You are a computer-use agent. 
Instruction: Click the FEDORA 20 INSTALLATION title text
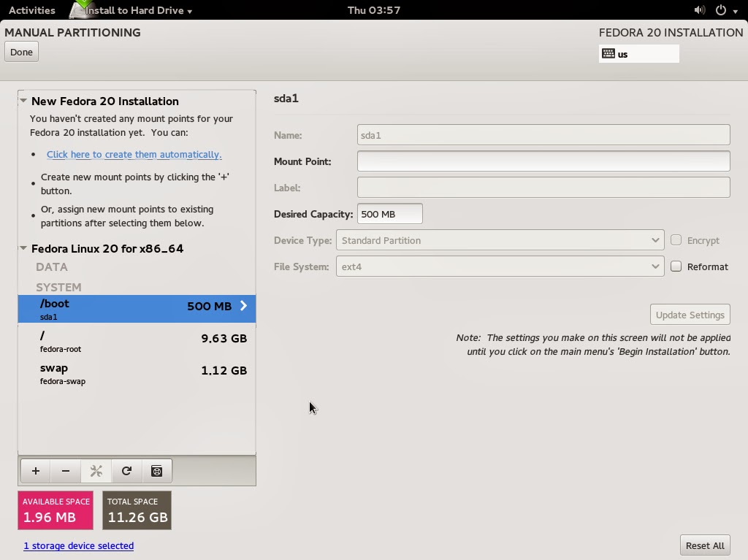coord(671,32)
